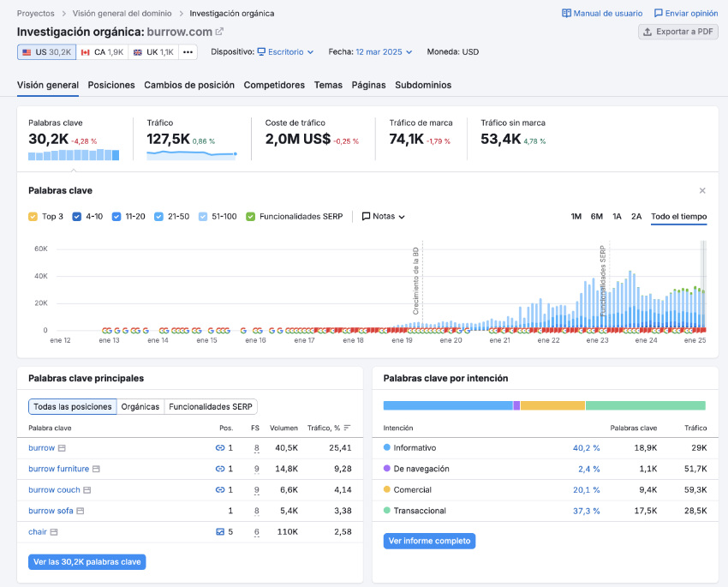Click breadcrumb chevron after Proyectos
This screenshot has width=728, height=587.
pyautogui.click(x=63, y=14)
